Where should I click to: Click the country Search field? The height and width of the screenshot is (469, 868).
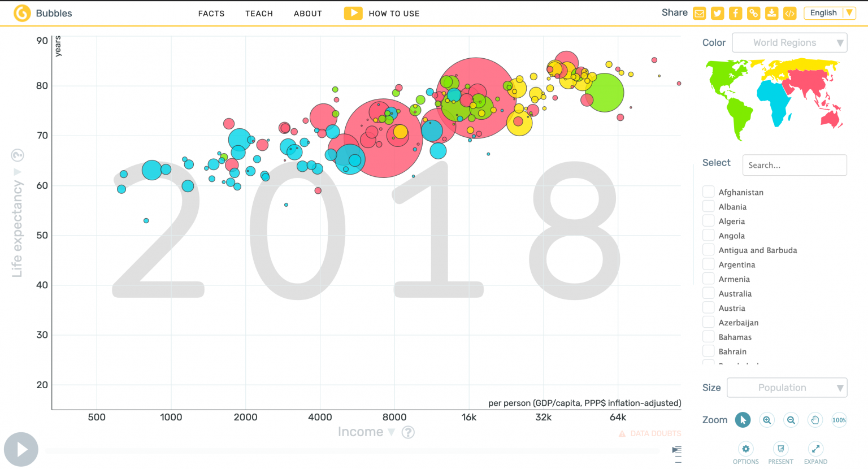coord(795,165)
